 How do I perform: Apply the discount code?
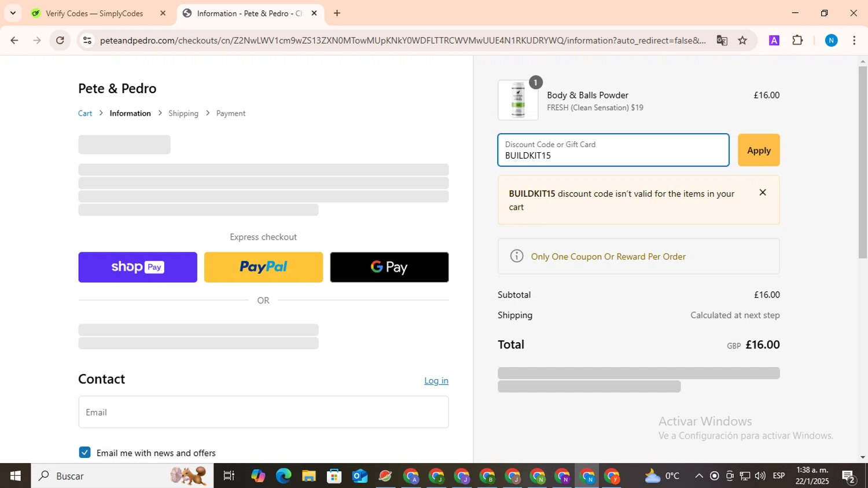(759, 150)
